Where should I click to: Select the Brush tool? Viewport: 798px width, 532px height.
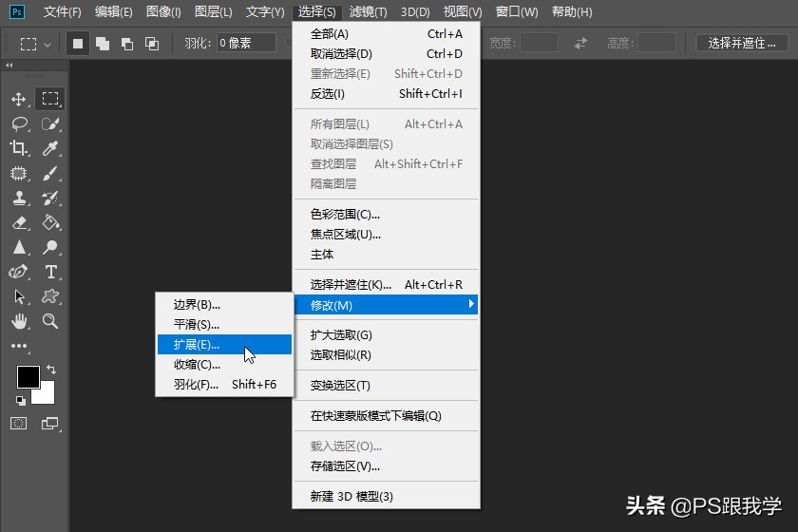coord(49,173)
